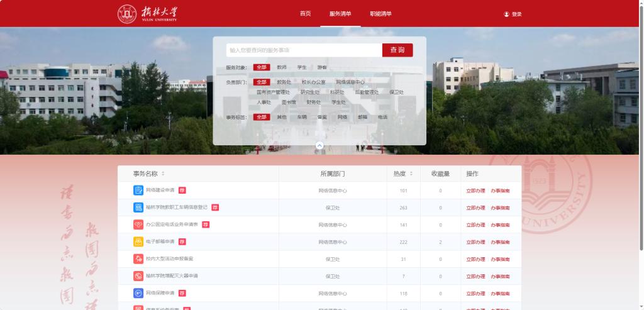Click the 校内大型活动申报备案 icon
The width and height of the screenshot is (644, 310).
click(138, 258)
